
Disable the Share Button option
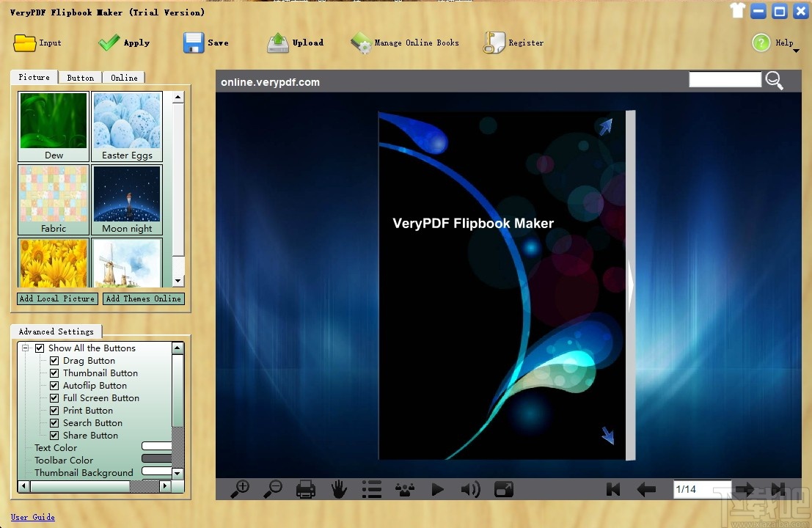(54, 435)
